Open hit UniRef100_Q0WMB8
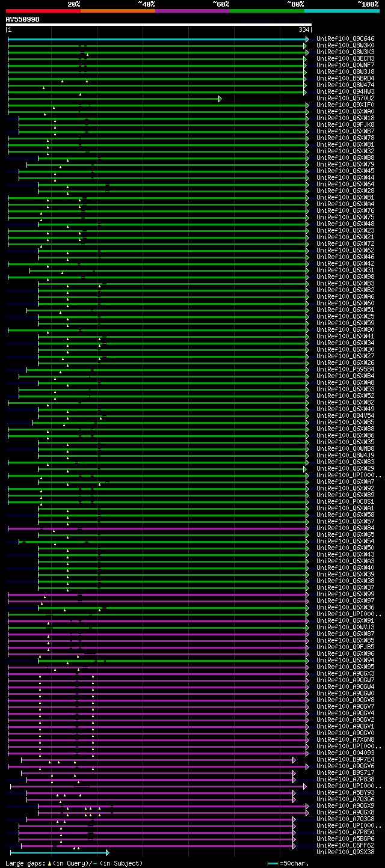This screenshot has height=868, width=385. [345, 449]
